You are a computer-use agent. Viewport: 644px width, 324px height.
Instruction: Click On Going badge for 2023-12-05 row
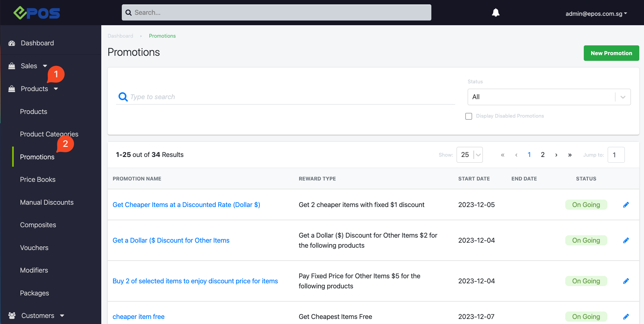click(586, 205)
